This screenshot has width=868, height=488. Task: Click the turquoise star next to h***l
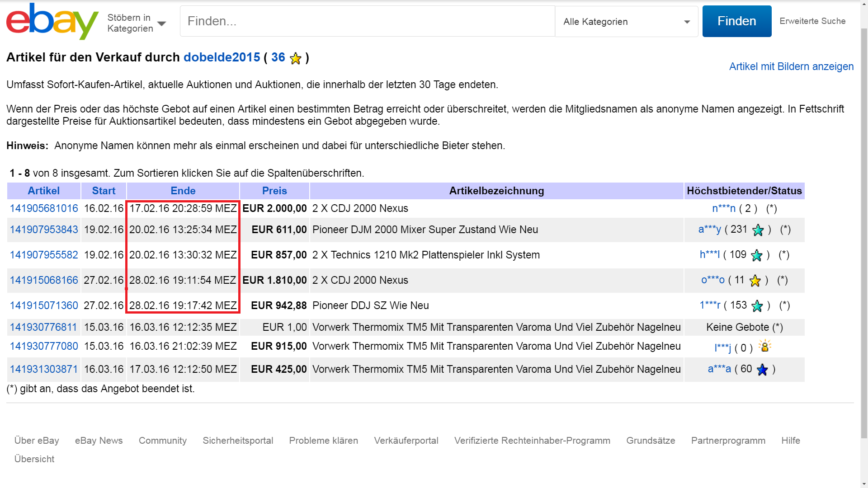(757, 255)
